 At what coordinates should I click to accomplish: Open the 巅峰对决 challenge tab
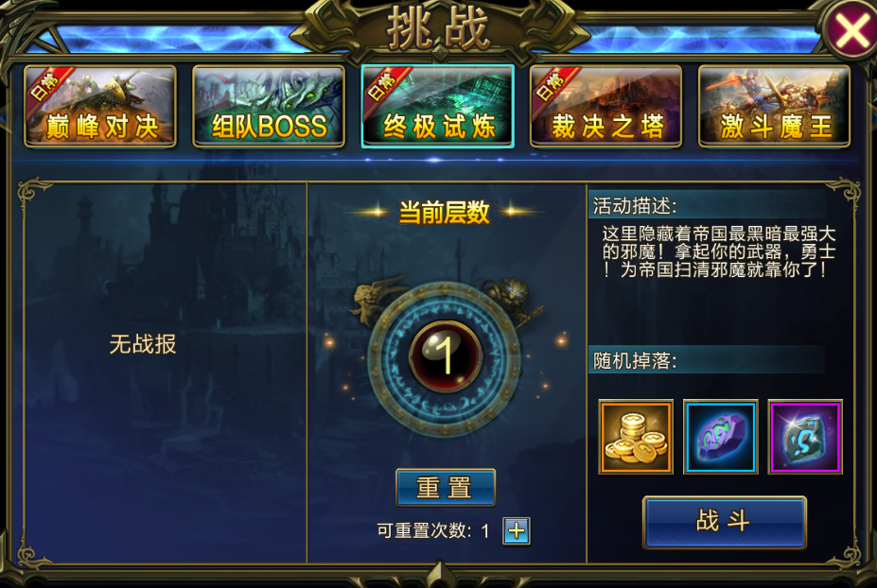[x=100, y=106]
